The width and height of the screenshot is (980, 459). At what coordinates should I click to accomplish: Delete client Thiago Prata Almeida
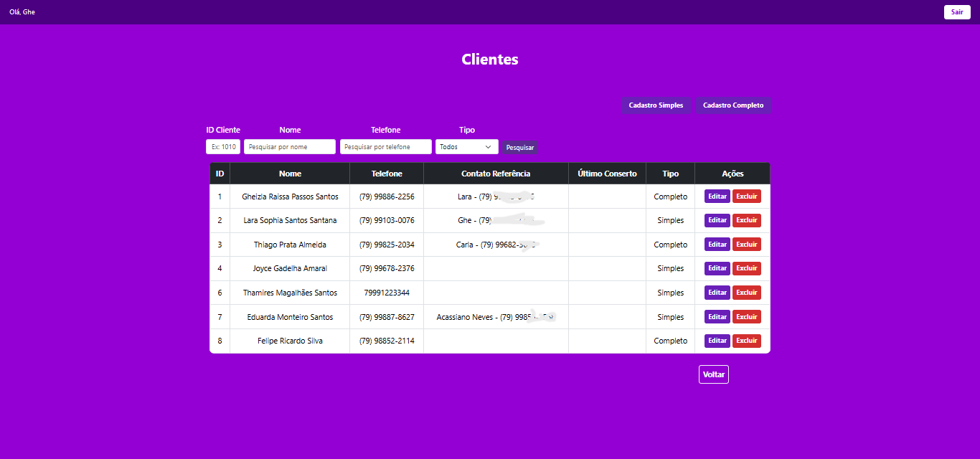pos(747,245)
